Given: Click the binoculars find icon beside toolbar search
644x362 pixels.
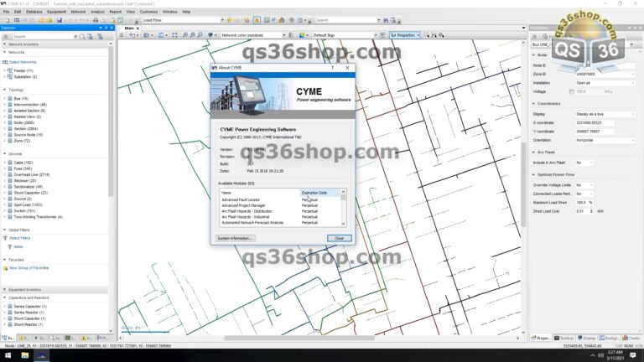Looking at the screenshot, I should 386,20.
